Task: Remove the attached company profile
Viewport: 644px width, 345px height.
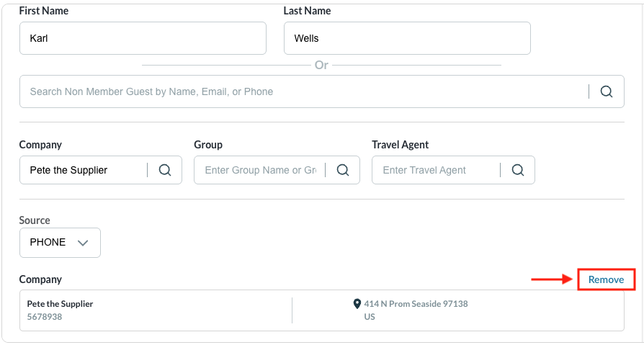Action: (606, 279)
